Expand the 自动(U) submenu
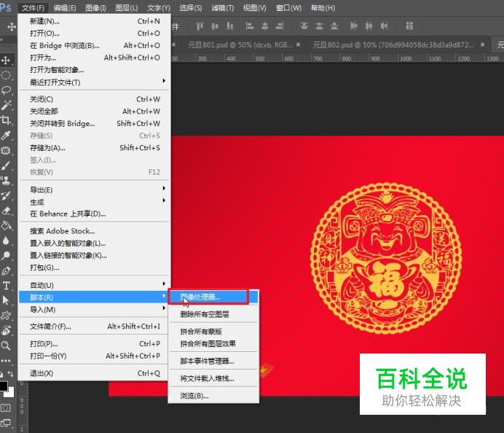 coord(94,285)
